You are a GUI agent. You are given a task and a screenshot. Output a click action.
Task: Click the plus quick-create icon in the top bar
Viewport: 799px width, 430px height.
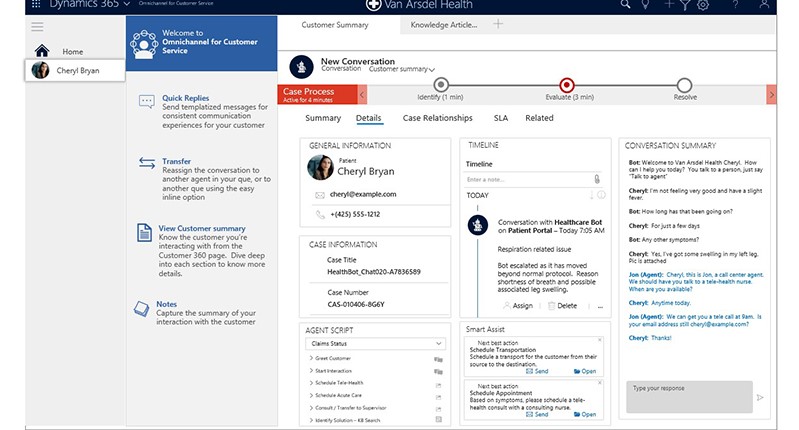point(669,4)
